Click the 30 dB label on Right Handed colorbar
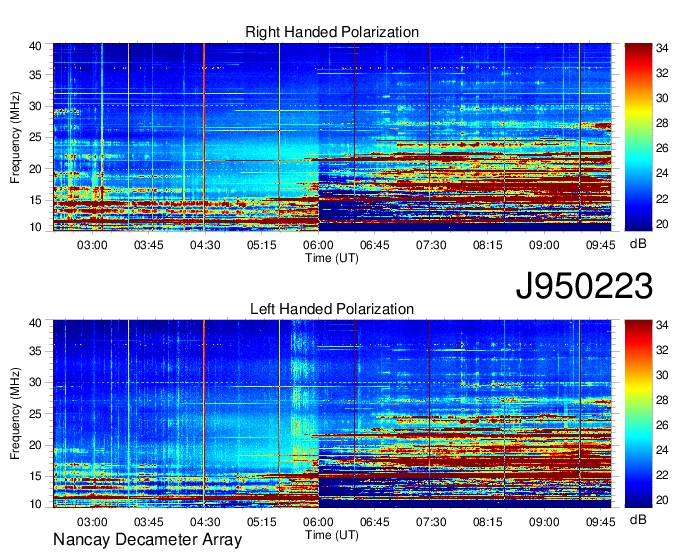 662,98
